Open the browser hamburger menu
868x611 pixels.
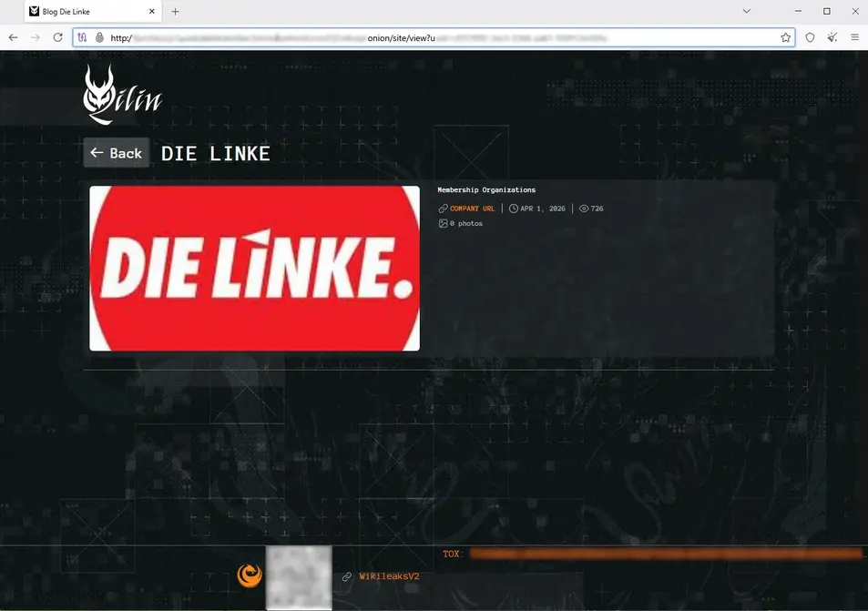854,37
